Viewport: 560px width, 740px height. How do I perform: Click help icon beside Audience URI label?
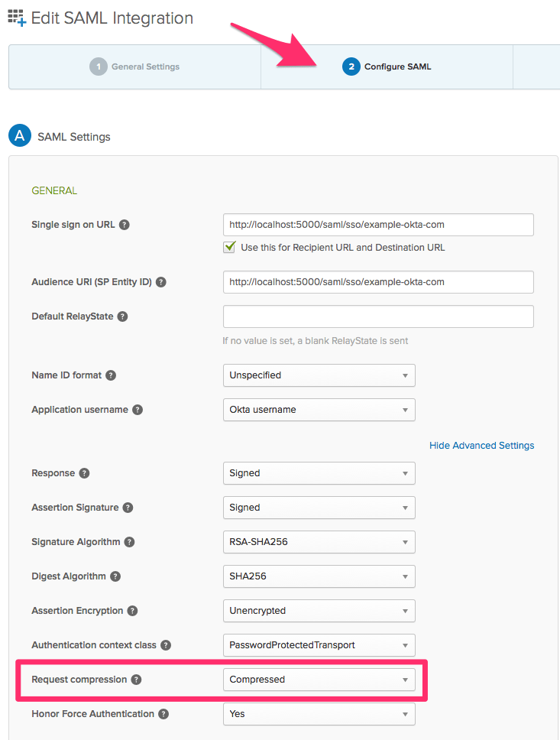161,282
